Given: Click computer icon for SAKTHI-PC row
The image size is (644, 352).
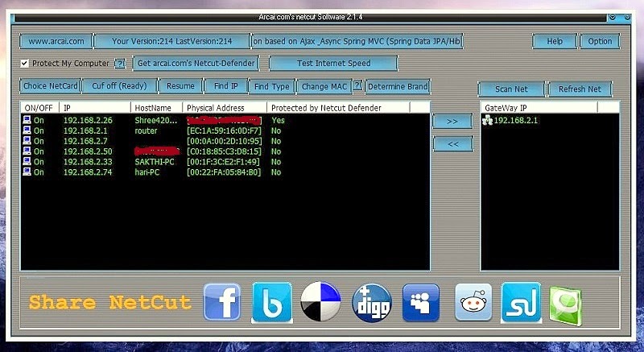Looking at the screenshot, I should click(27, 161).
